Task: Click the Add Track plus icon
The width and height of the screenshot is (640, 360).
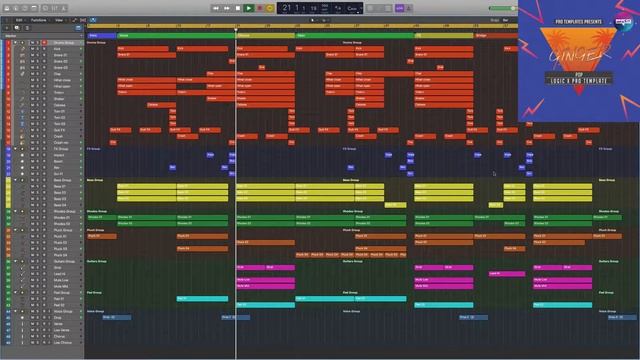Action: click(7, 28)
